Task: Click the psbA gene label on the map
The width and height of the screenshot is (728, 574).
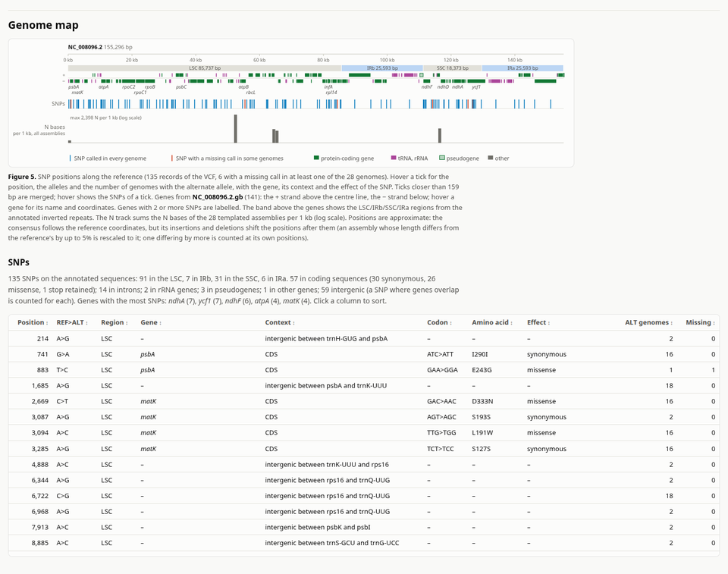Action: coord(74,87)
